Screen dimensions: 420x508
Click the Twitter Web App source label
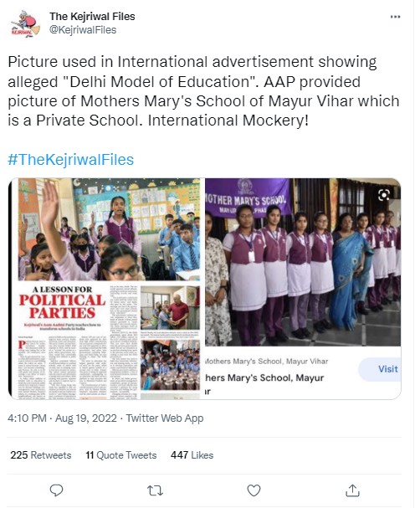(165, 418)
